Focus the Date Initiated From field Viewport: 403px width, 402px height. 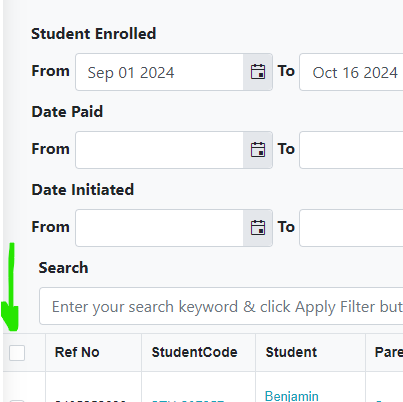tap(159, 228)
